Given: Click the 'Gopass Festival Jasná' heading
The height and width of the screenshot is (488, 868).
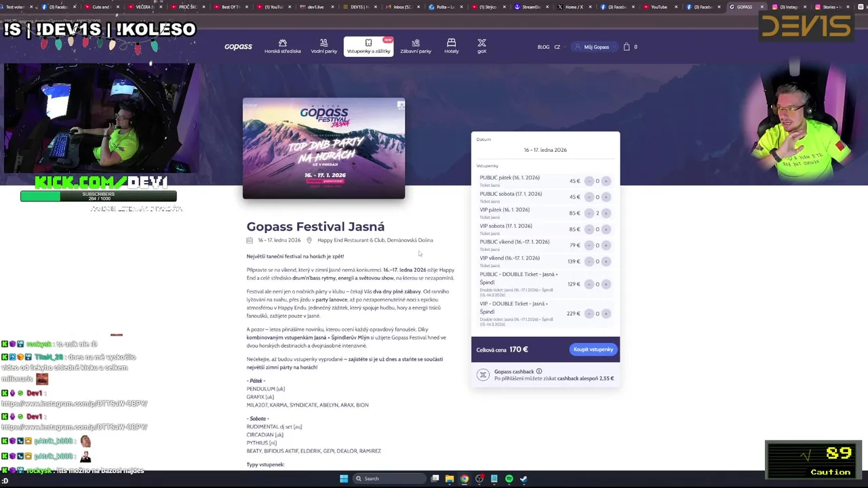Looking at the screenshot, I should click(x=315, y=226).
